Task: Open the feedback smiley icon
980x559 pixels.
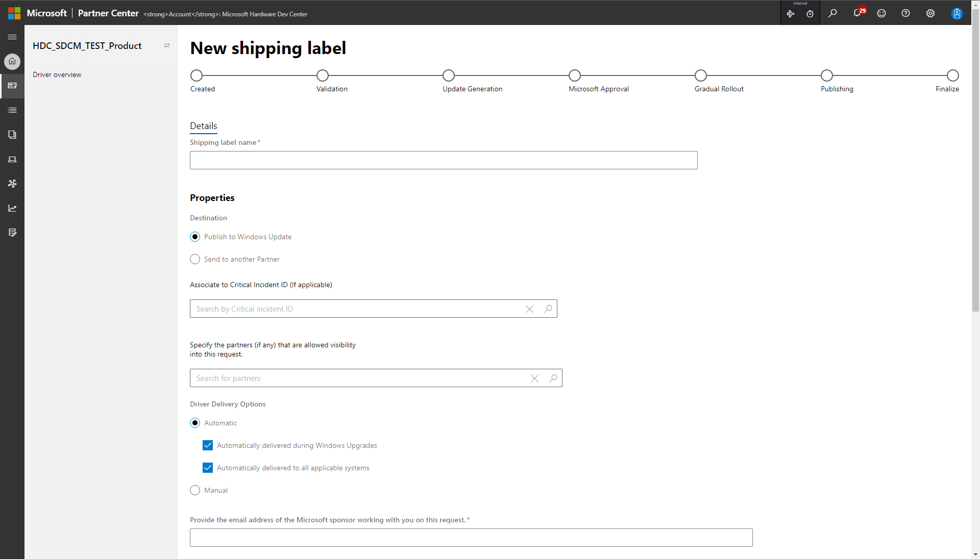Action: pos(881,13)
